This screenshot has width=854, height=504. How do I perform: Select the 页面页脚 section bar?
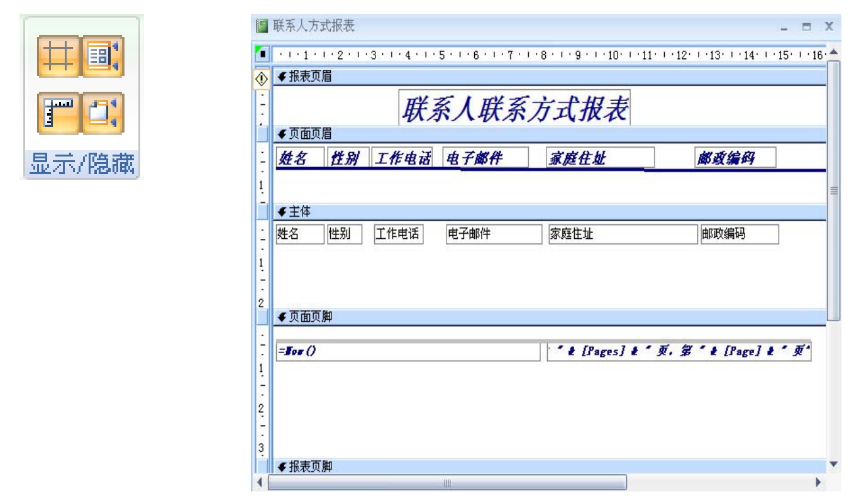click(547, 317)
